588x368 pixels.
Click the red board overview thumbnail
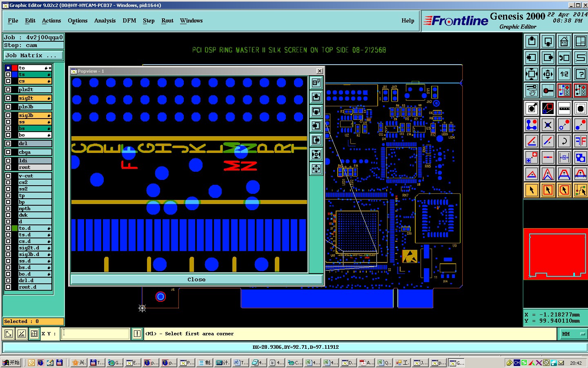coord(556,254)
